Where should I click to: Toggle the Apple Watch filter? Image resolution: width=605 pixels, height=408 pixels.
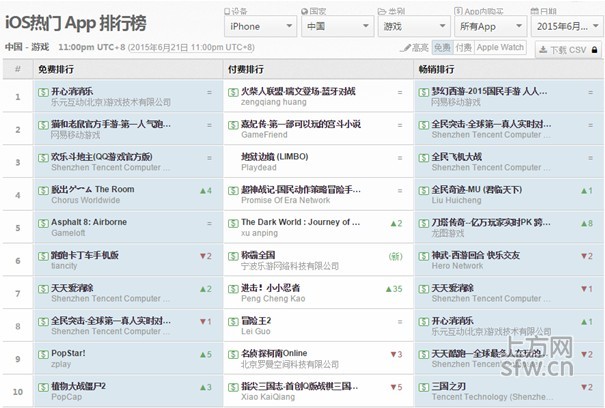500,48
